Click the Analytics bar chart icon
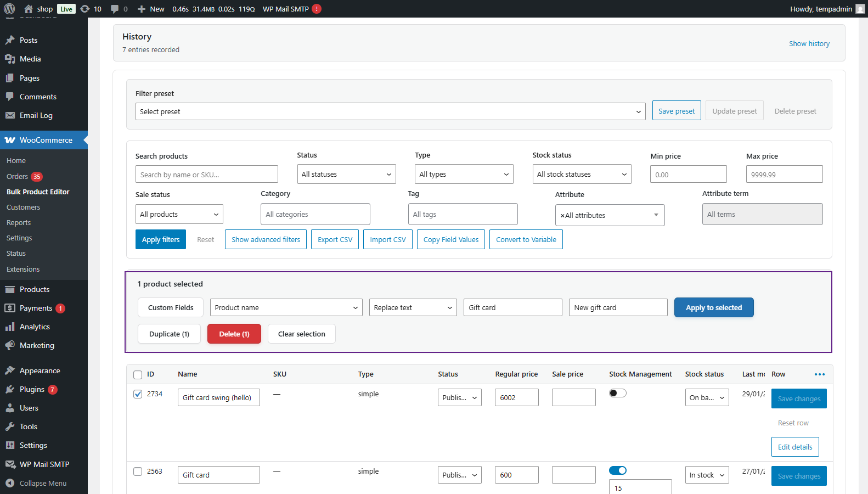 point(10,327)
